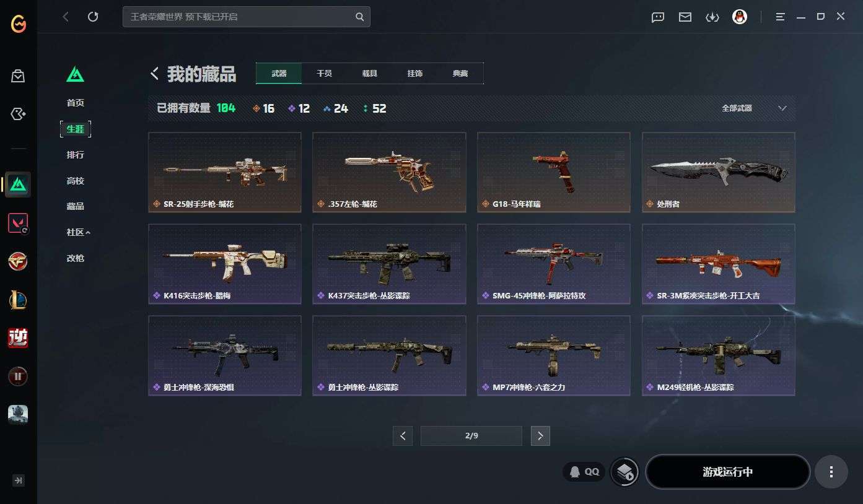The image size is (863, 504).
Task: Select the K416突击步枪-腊梅 weapon card
Action: pos(225,264)
